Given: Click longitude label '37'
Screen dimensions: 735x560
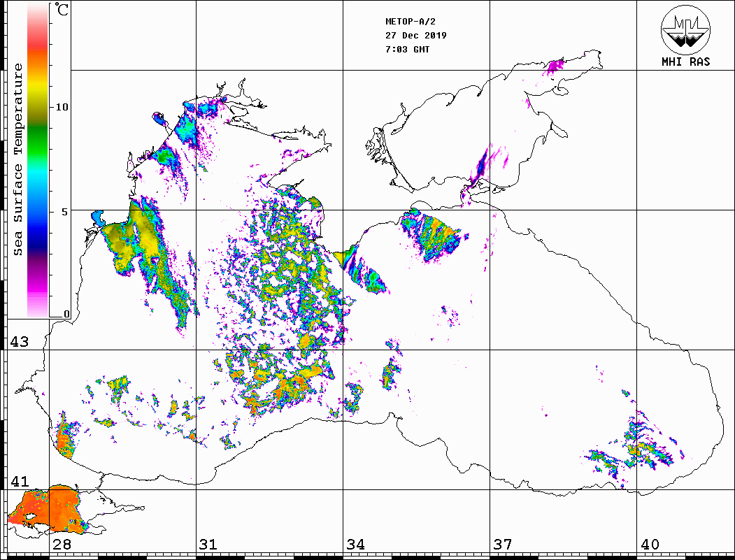Looking at the screenshot, I should point(503,544).
